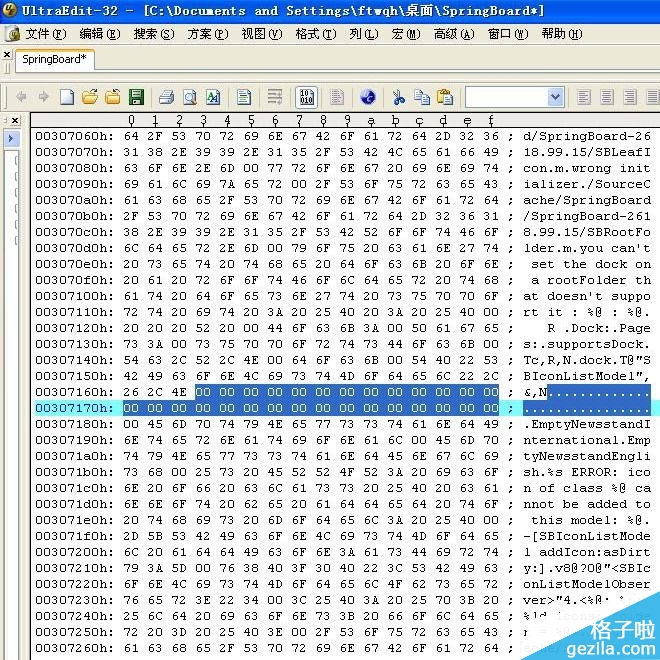This screenshot has height=660, width=660.
Task: Open the 搜索(S) menu
Action: 154,34
